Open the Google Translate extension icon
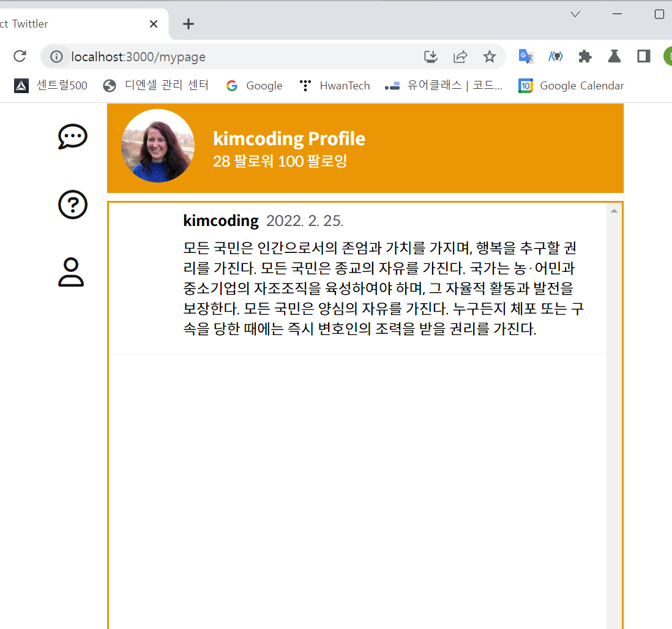This screenshot has width=672, height=629. pyautogui.click(x=526, y=56)
